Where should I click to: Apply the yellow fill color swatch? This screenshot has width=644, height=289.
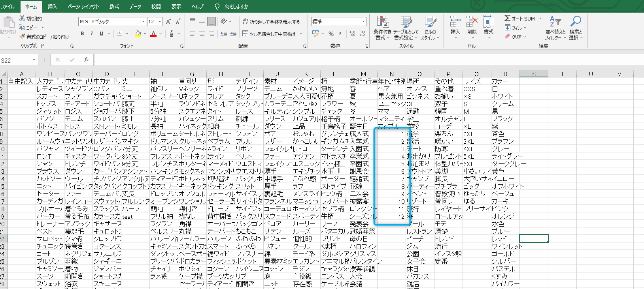[138, 34]
